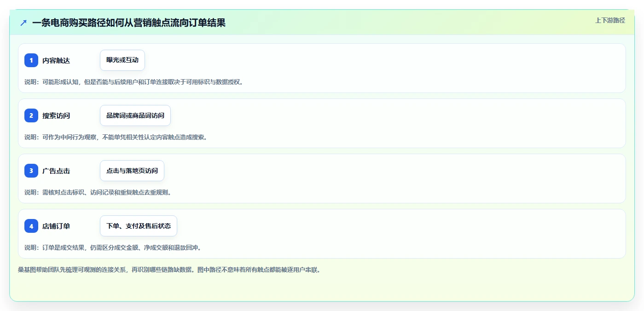
Task: Select the 广告点击 step label
Action: click(56, 171)
